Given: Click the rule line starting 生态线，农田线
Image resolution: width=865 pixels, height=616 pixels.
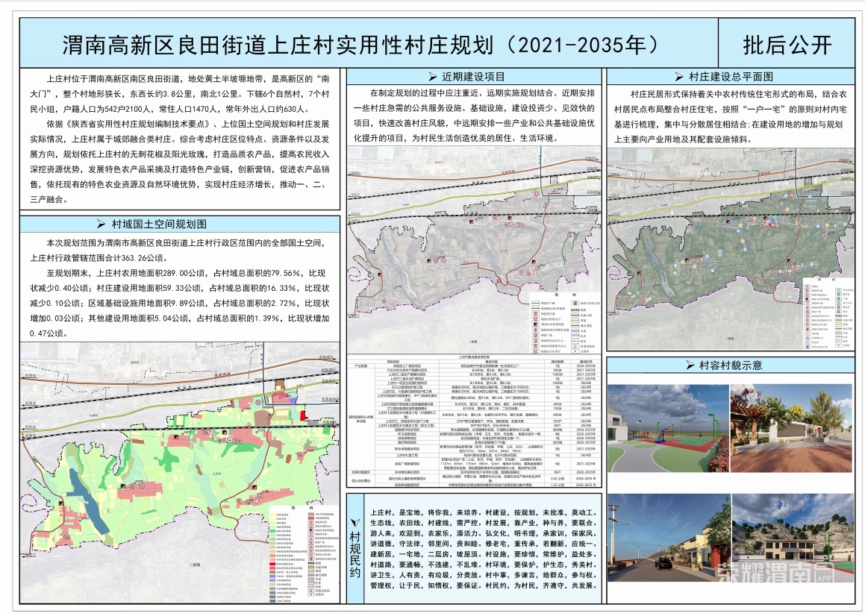Looking at the screenshot, I should click(x=484, y=523).
